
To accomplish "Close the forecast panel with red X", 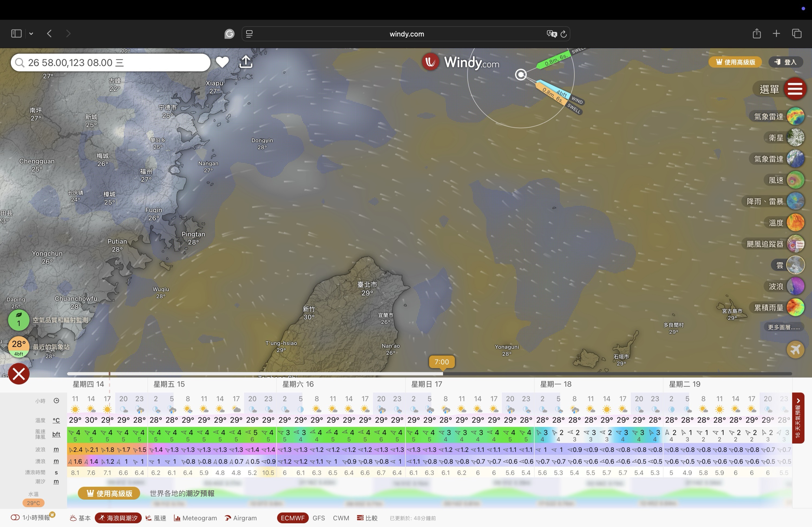I will [x=19, y=374].
